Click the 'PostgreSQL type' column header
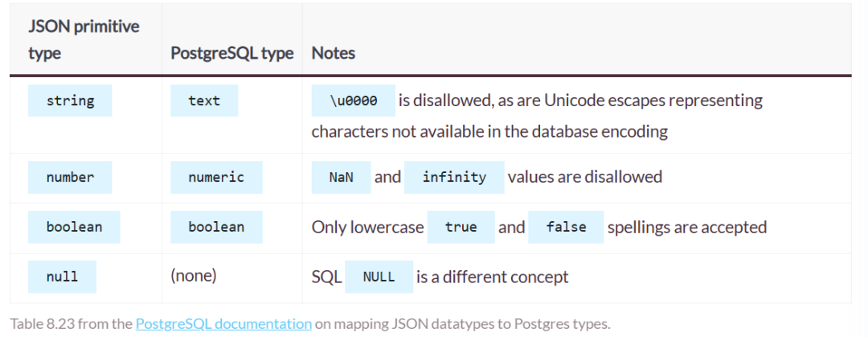The width and height of the screenshot is (868, 337). coord(231,54)
